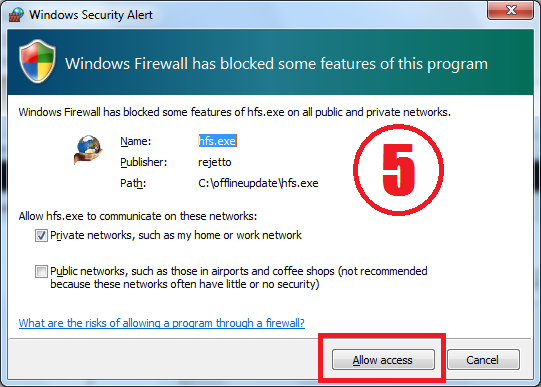Click the Name: field label

[136, 141]
